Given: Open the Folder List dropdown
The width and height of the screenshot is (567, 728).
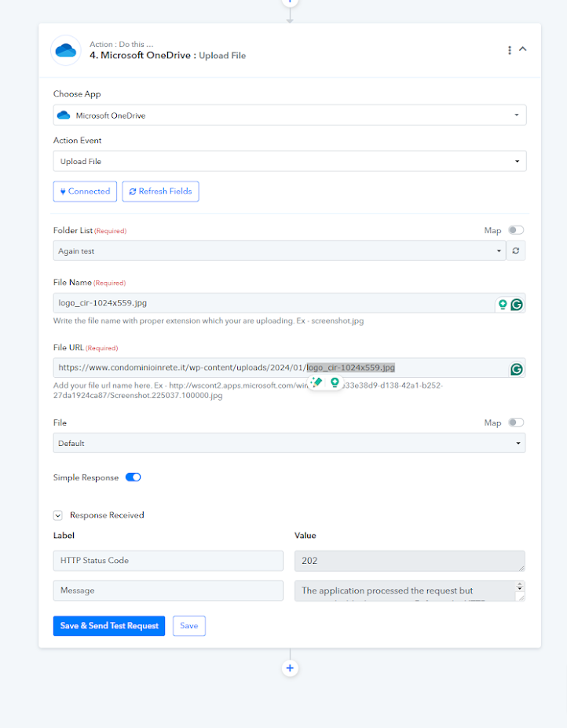Looking at the screenshot, I should pos(280,251).
